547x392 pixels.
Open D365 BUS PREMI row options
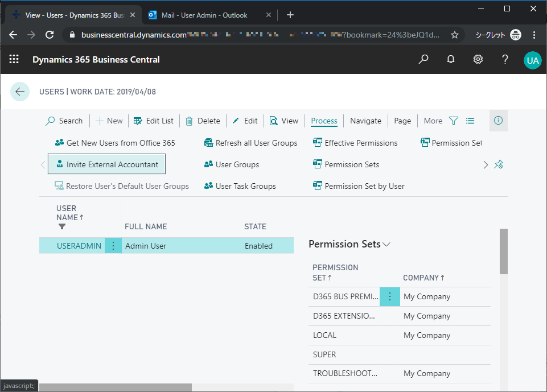[x=390, y=296]
